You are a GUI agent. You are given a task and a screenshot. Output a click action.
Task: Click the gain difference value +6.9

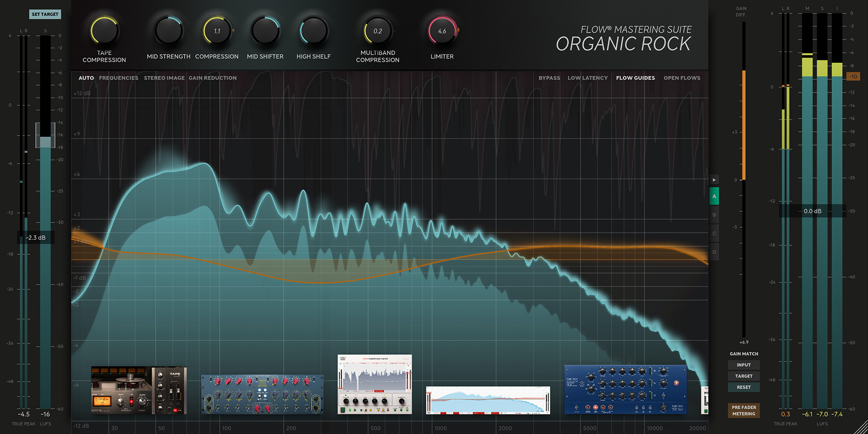tap(744, 342)
